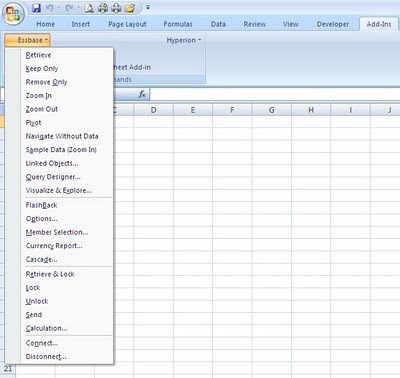Open Print Preview magnifier icon

click(89, 8)
